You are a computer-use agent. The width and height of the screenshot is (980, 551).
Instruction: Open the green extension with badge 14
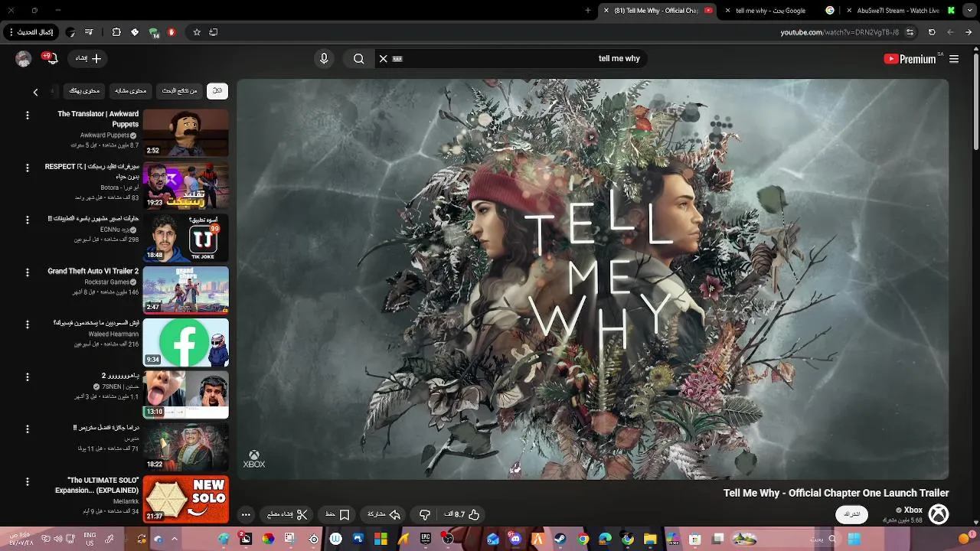tap(154, 33)
